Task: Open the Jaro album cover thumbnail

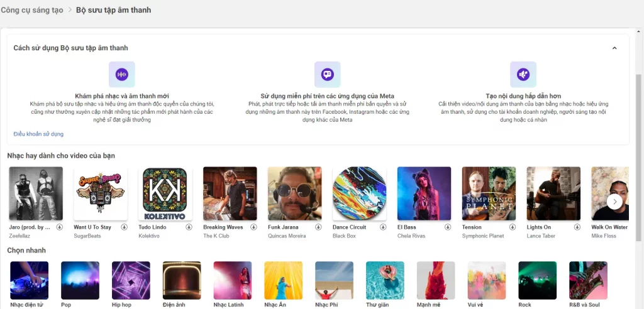Action: [36, 193]
